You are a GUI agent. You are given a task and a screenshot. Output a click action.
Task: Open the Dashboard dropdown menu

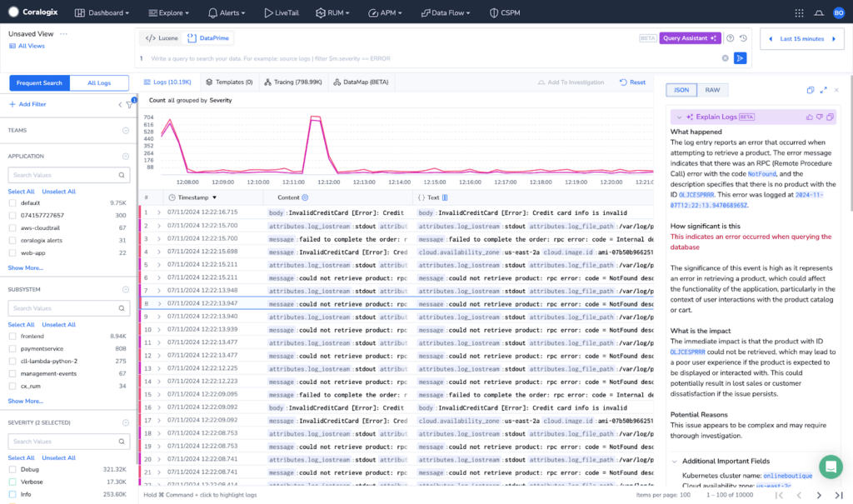(x=102, y=12)
